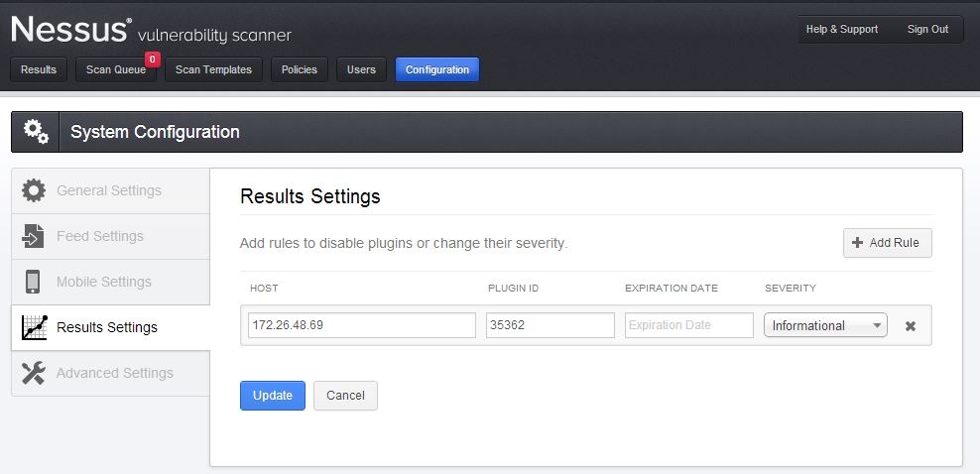Click the Mobile Settings phone icon
980x474 pixels.
(33, 282)
